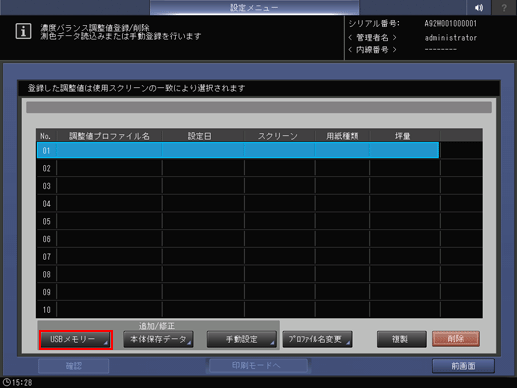The height and width of the screenshot is (388, 517).
Task: Select the 設定メニュー tab at top
Action: pos(254,7)
